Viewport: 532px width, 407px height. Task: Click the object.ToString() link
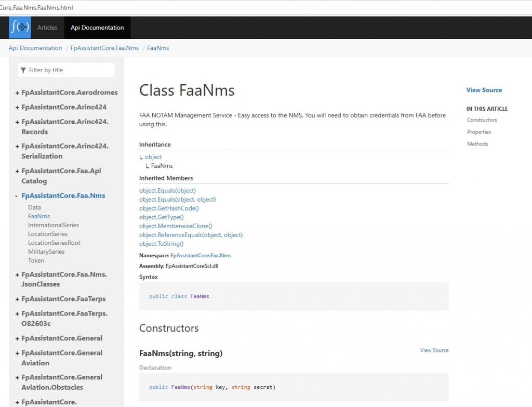pyautogui.click(x=161, y=244)
